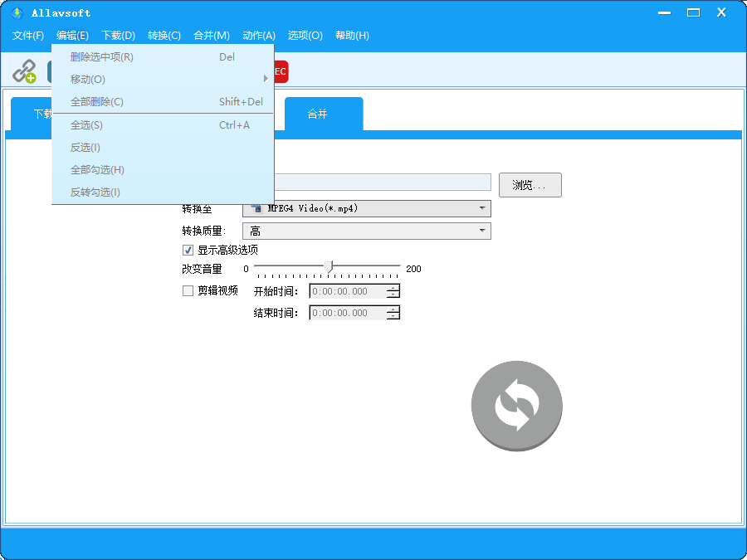The height and width of the screenshot is (560, 747).
Task: Open the 文件(F) menu
Action: pyautogui.click(x=28, y=35)
